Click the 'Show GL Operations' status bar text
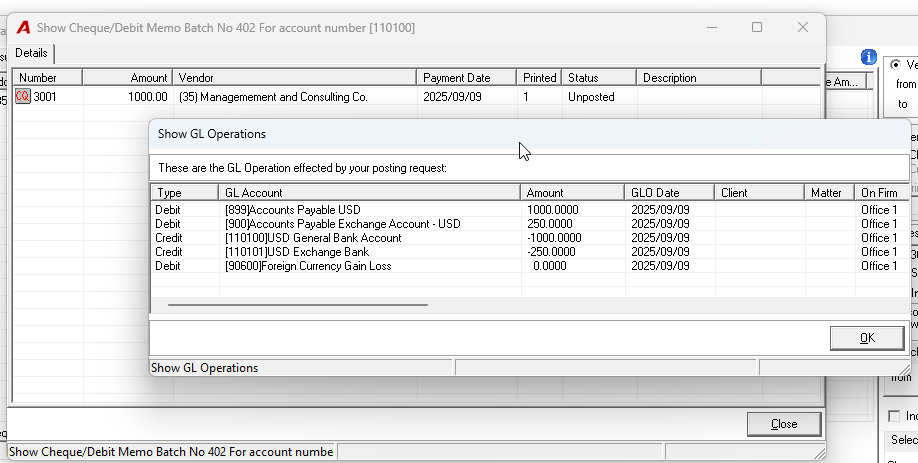918x463 pixels. [204, 368]
